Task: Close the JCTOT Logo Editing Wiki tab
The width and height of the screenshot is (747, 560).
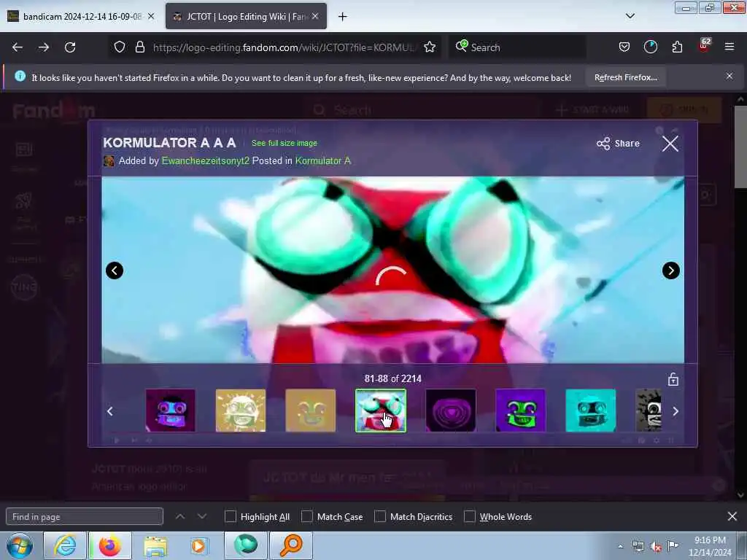Action: point(315,16)
